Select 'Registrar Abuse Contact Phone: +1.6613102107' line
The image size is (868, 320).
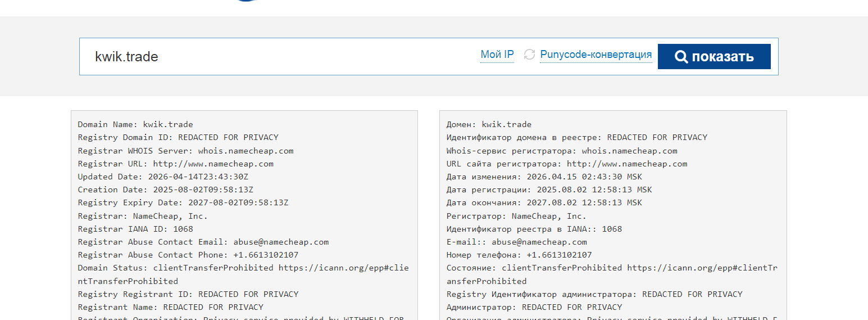click(188, 255)
